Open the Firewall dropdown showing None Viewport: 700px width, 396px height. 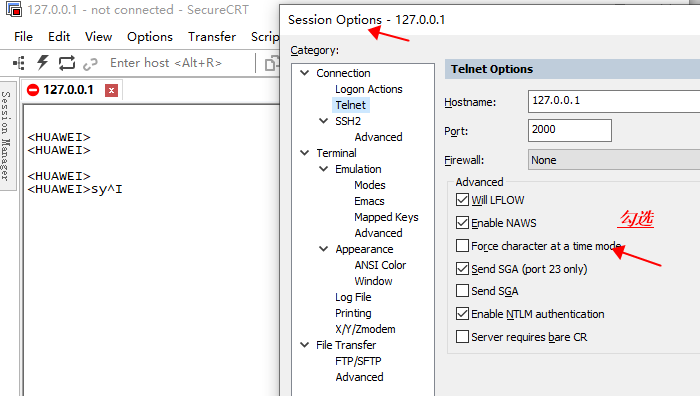614,160
